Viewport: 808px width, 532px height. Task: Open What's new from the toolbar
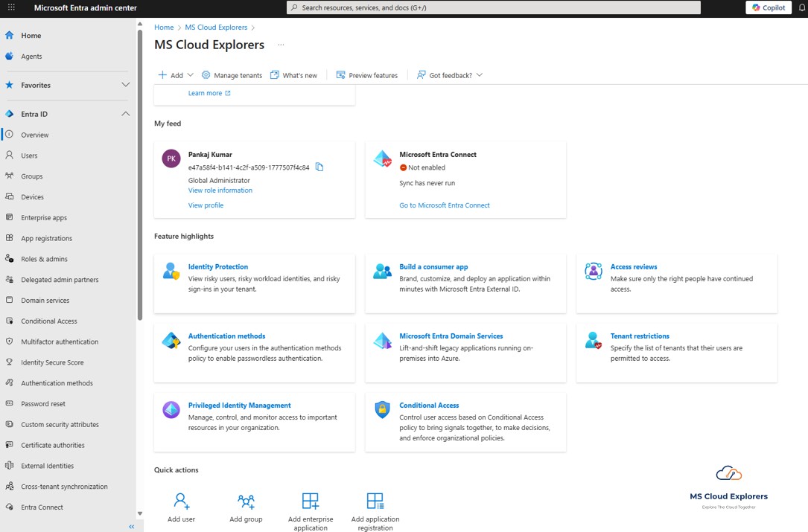click(294, 74)
